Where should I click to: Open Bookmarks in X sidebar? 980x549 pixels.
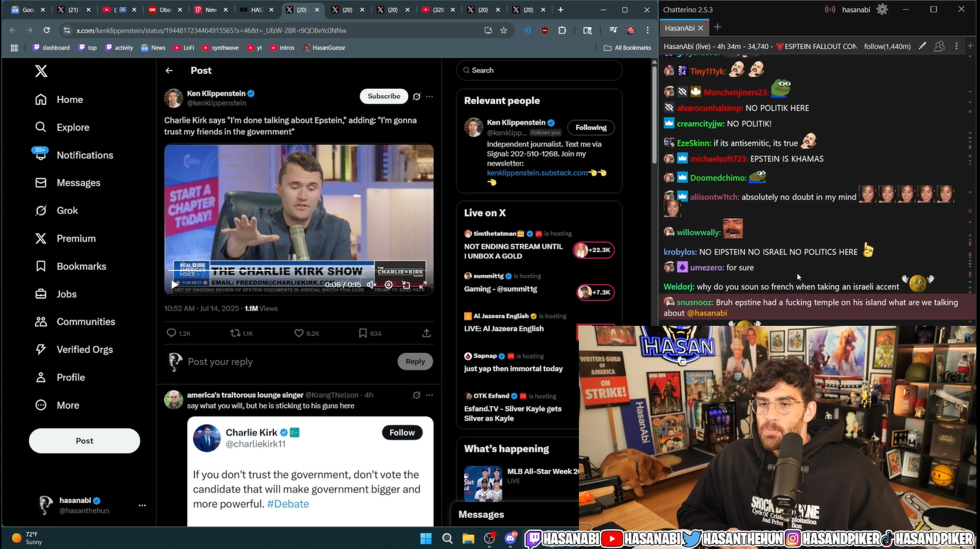pos(71,266)
